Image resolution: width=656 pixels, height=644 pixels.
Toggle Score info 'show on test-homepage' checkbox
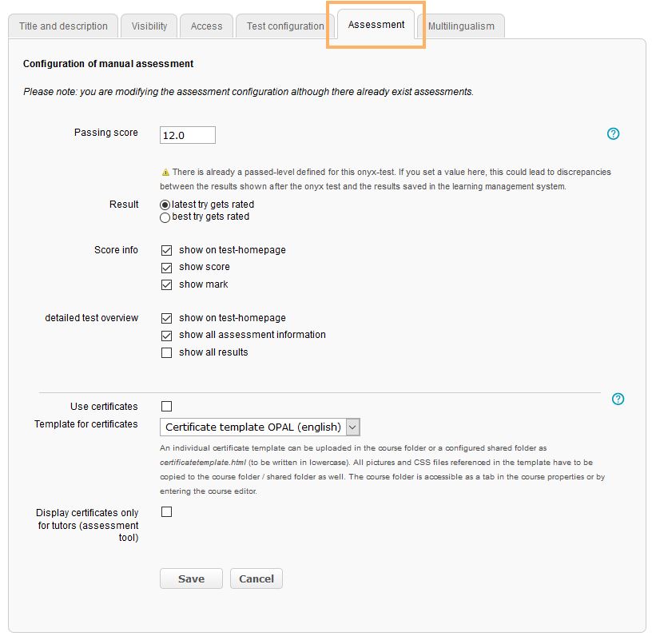167,250
